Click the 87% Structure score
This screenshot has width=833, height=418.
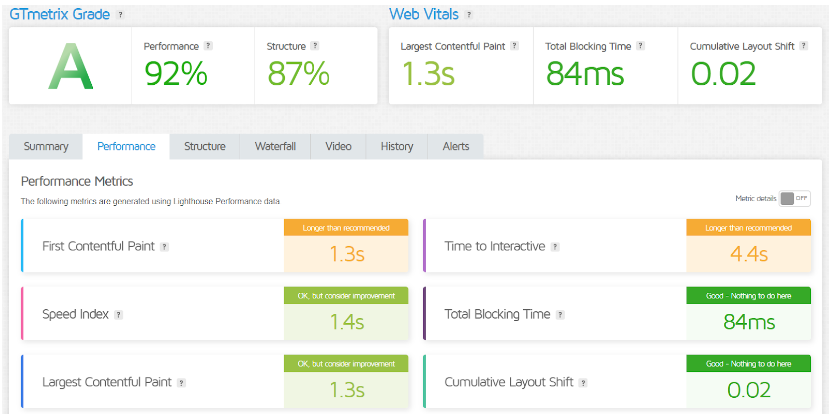[x=299, y=73]
